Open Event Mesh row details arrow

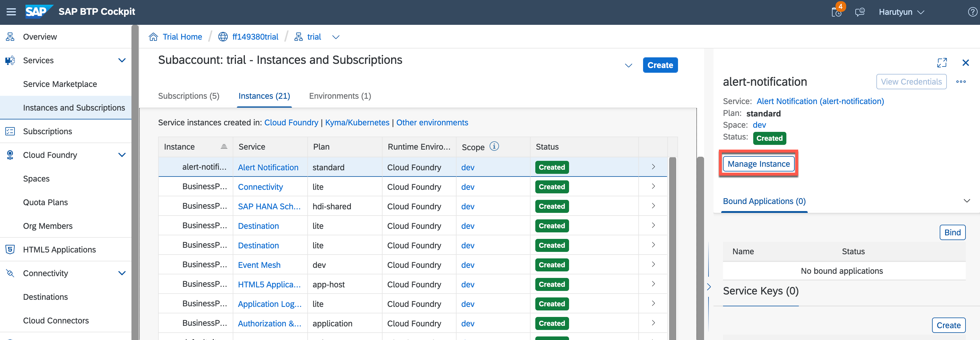pos(653,264)
